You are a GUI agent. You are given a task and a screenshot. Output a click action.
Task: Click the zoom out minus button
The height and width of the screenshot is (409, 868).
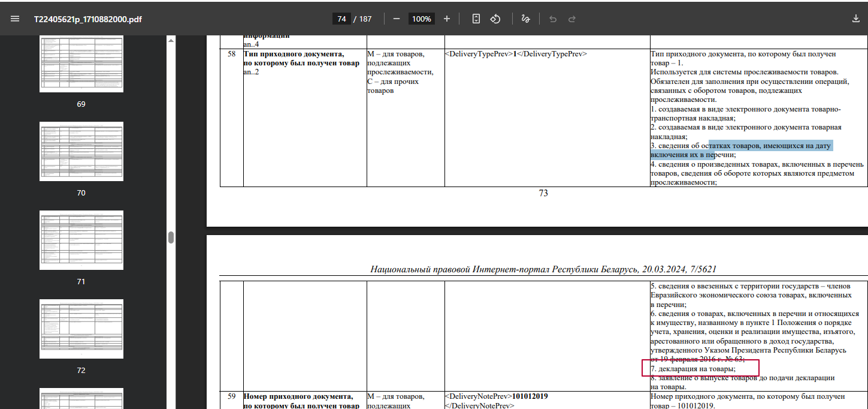[396, 19]
